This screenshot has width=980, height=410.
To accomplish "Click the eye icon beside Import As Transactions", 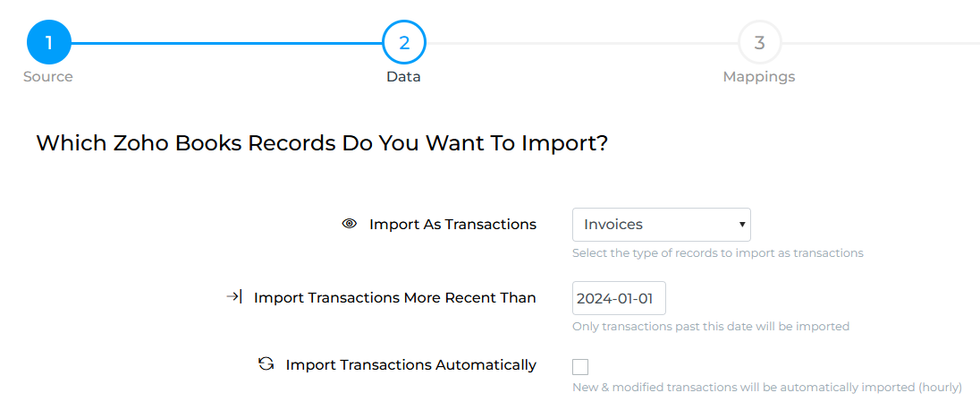I will pyautogui.click(x=350, y=224).
